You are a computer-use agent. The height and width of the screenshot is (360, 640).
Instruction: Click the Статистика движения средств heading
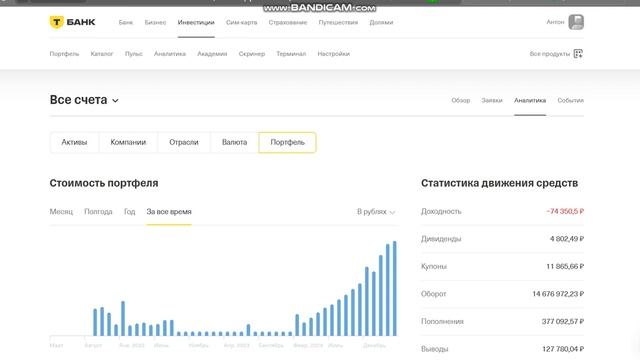tap(500, 183)
